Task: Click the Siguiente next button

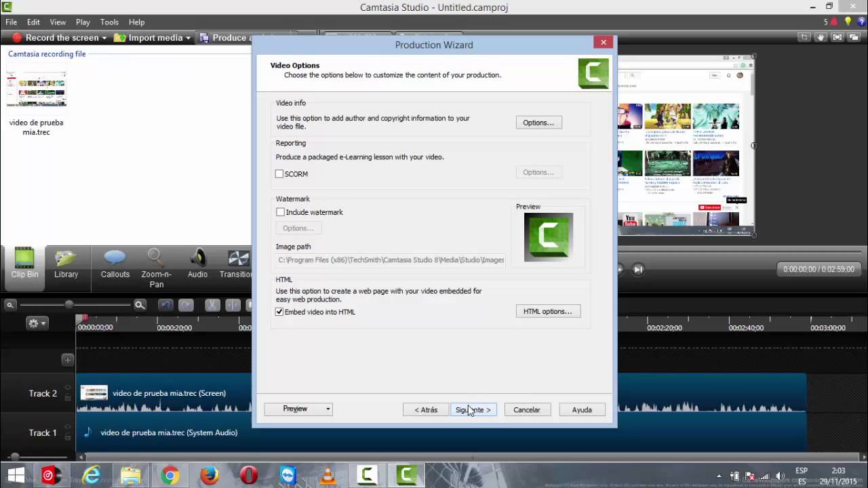Action: point(473,410)
